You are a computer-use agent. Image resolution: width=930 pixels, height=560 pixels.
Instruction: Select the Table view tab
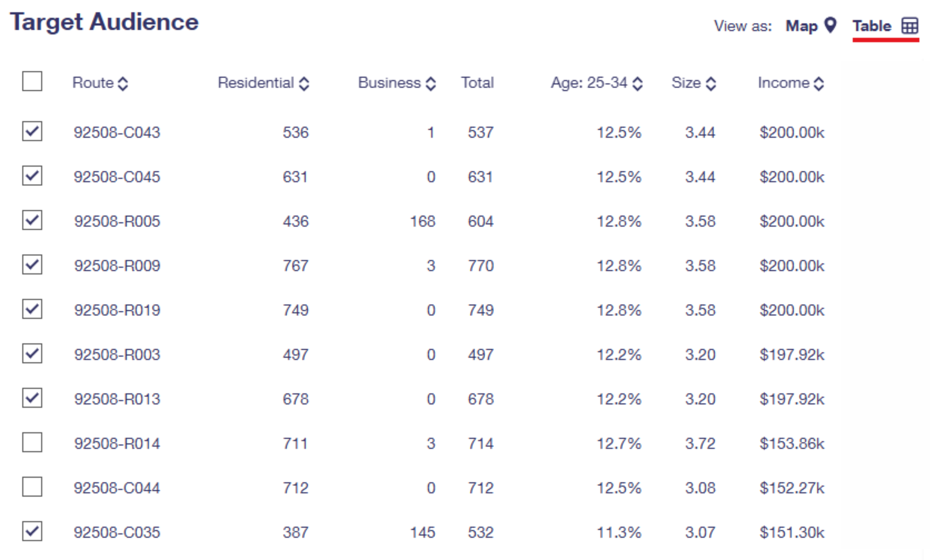(x=872, y=26)
